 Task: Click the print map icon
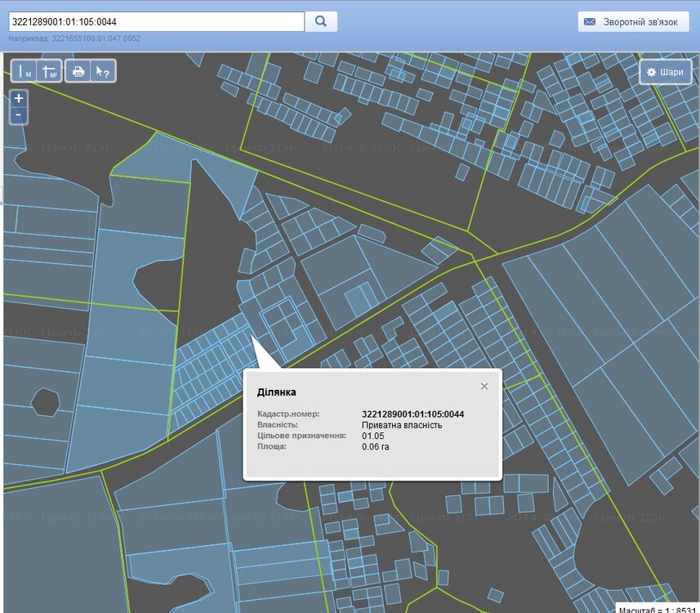pos(78,72)
